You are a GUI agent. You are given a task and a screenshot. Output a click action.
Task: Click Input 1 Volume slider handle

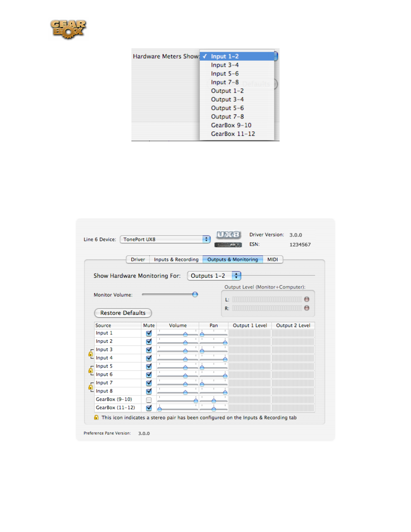coord(185,334)
